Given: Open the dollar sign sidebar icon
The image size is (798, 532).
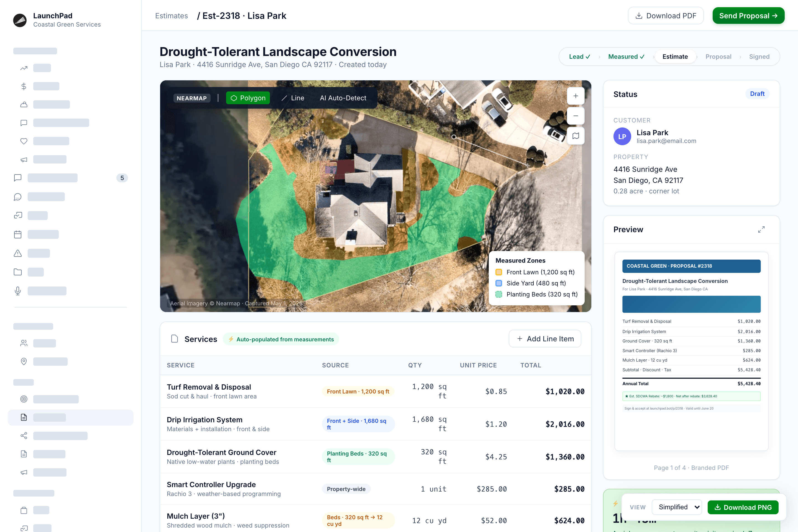Looking at the screenshot, I should [24, 86].
